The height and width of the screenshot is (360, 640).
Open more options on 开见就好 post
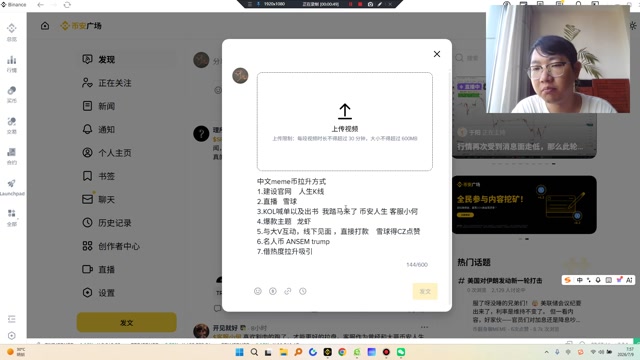pos(424,327)
